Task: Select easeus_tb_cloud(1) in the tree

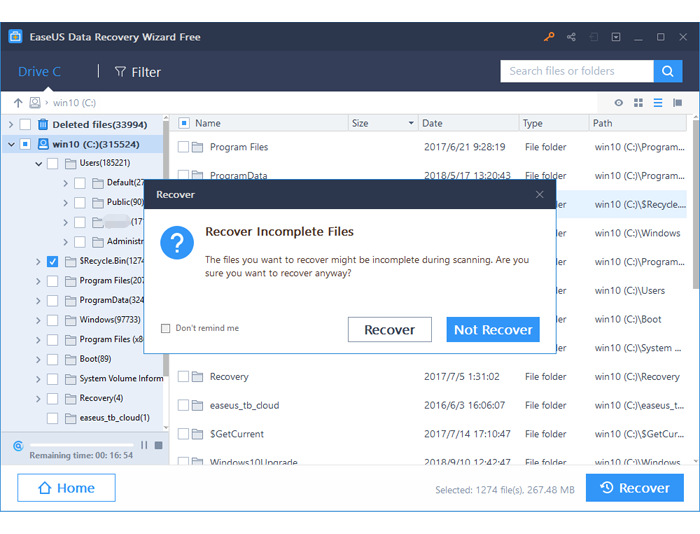Action: 114,417
